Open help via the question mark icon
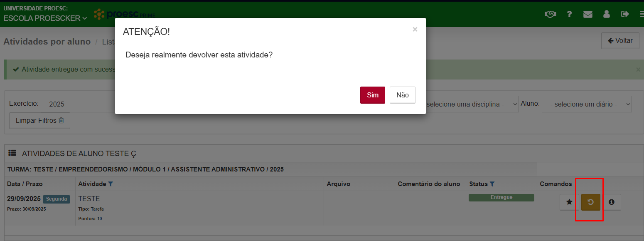644x241 pixels. click(x=569, y=14)
